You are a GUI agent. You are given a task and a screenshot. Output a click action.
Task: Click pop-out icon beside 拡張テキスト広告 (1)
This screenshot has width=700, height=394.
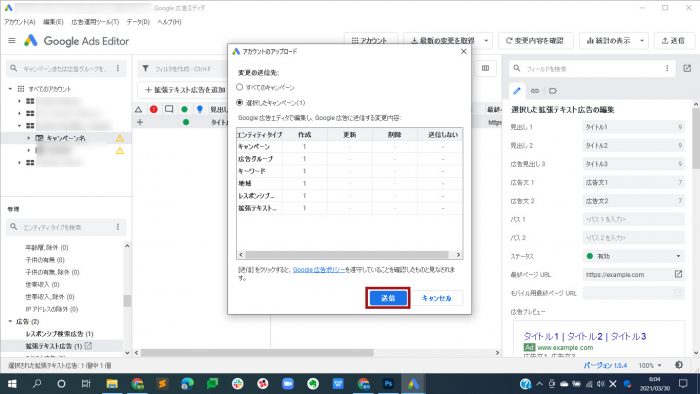click(88, 346)
